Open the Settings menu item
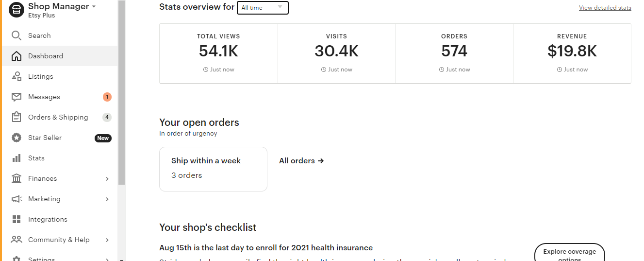Image resolution: width=644 pixels, height=261 pixels. click(x=60, y=259)
